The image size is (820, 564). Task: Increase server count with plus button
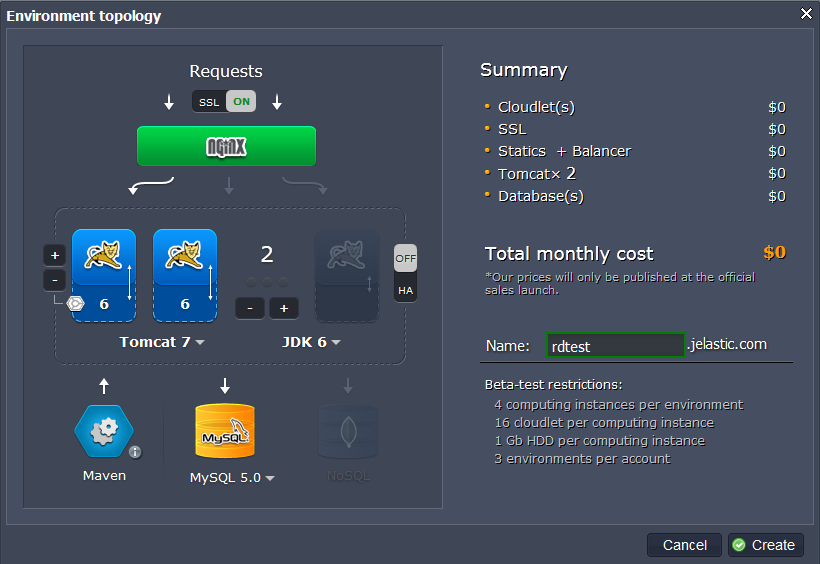coord(284,308)
